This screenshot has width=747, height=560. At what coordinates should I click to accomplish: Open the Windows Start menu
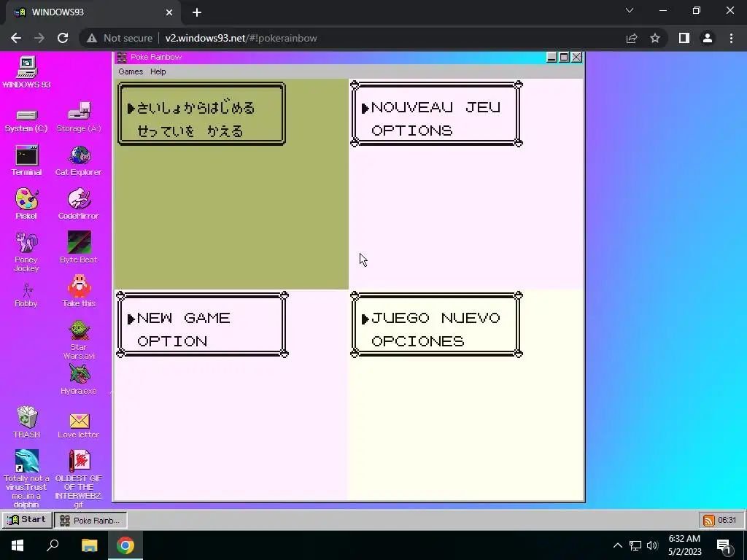click(18, 545)
